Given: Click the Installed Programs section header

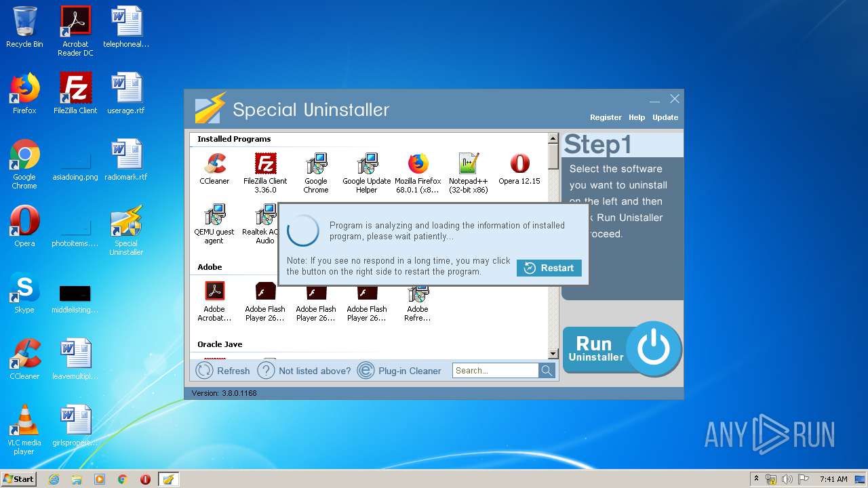Looking at the screenshot, I should click(x=234, y=139).
